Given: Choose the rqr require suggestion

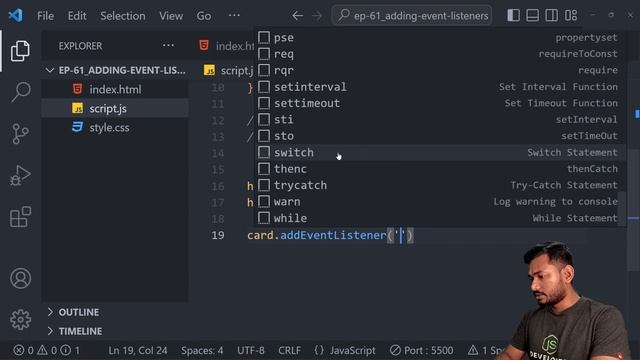Looking at the screenshot, I should tap(440, 70).
